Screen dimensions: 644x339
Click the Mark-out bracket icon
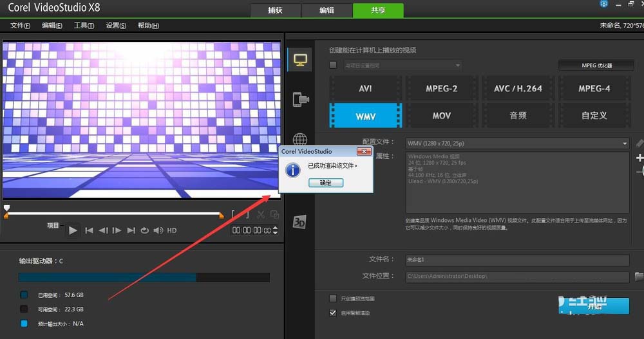(247, 214)
